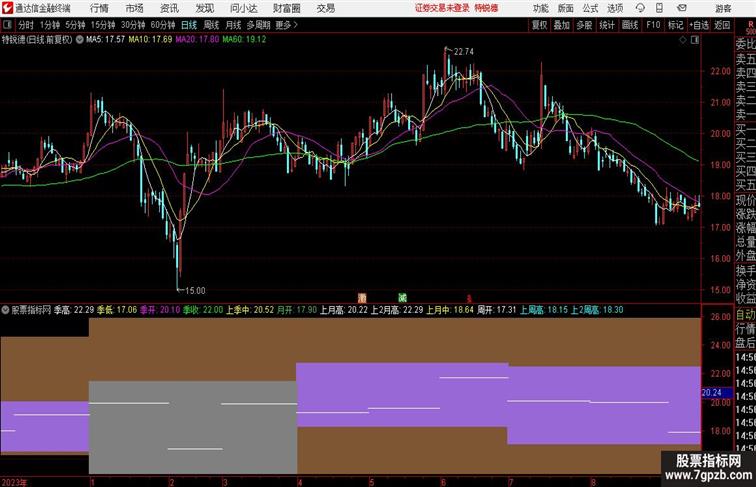Image resolution: width=756 pixels, height=487 pixels.
Task: Click the 多股 multi-stock button
Action: (584, 25)
